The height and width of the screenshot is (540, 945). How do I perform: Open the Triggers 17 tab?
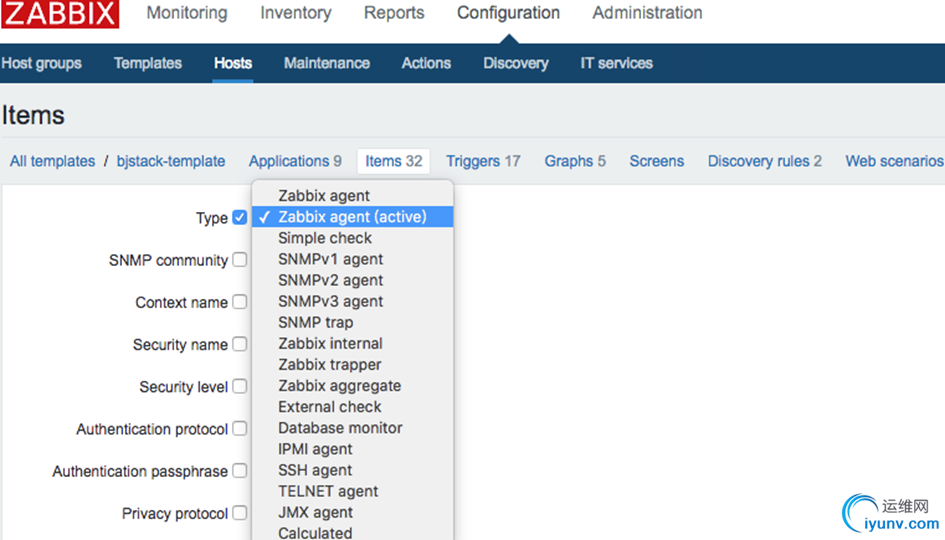tap(483, 161)
